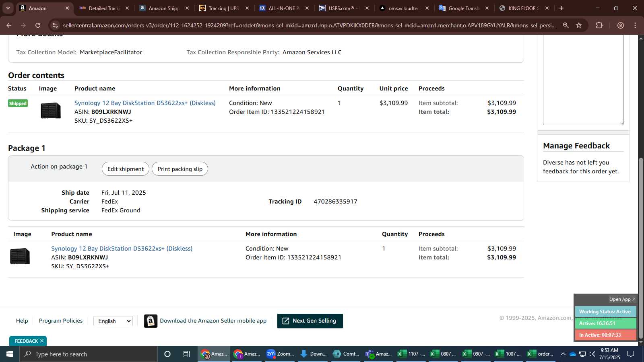Switch to KING FLOOR tab
The height and width of the screenshot is (362, 644).
click(523, 8)
